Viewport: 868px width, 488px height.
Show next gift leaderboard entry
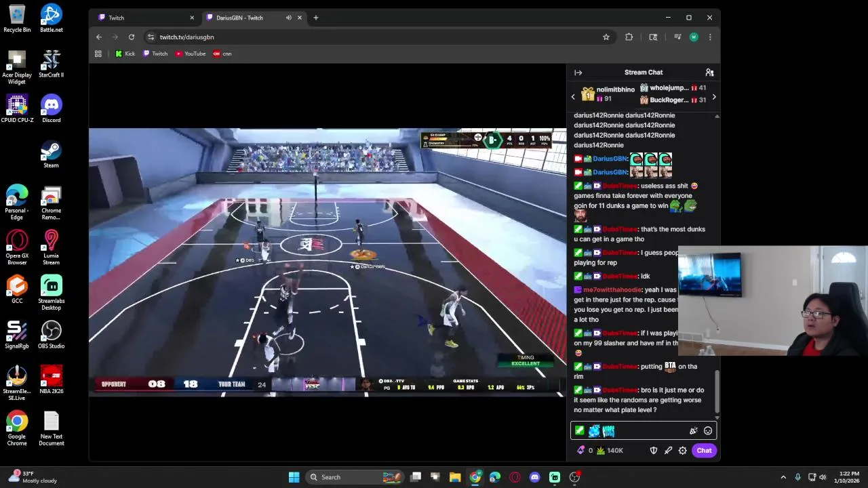713,97
